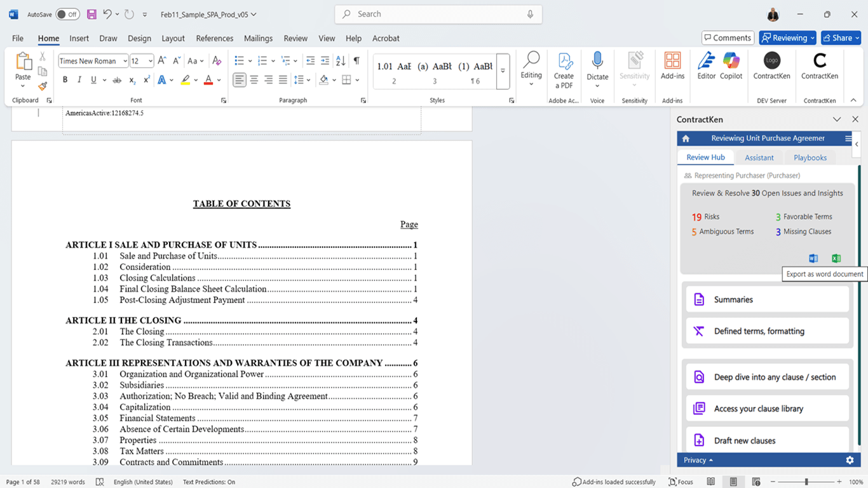The height and width of the screenshot is (488, 868).
Task: Click the Save icon in title bar
Action: pyautogui.click(x=92, y=14)
